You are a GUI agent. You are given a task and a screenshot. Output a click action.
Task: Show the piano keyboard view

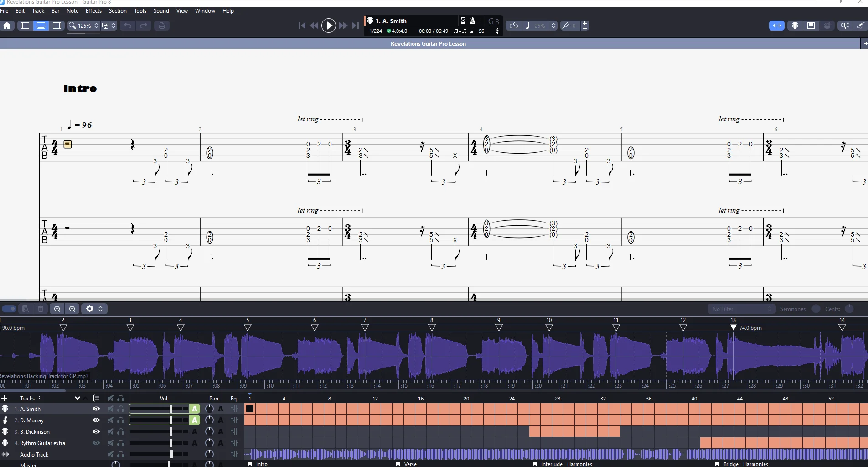tap(811, 26)
